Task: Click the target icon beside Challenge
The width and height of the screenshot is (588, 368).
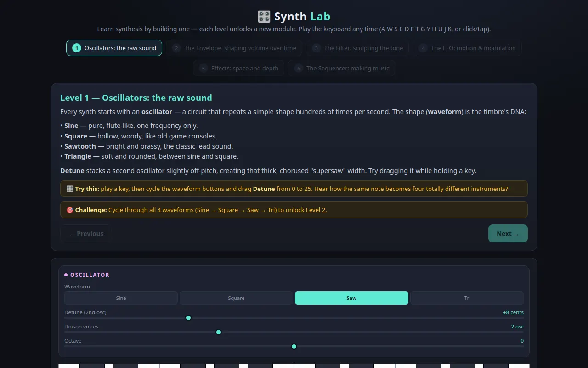Action: (70, 210)
